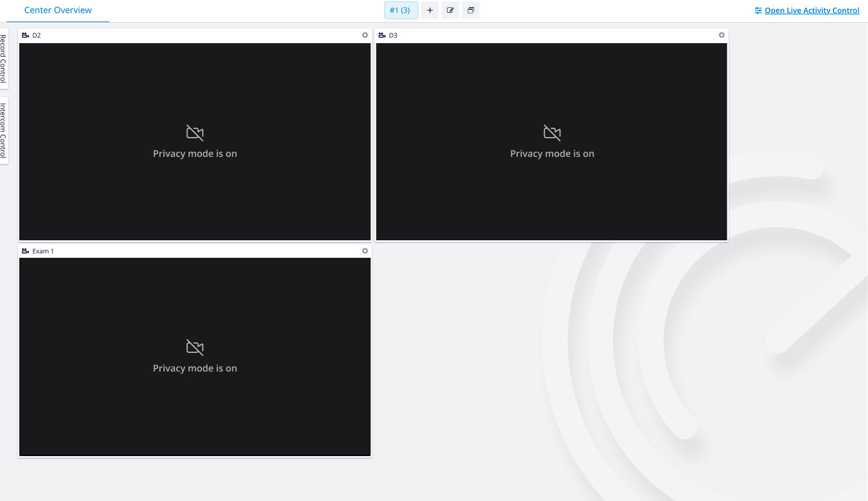Select the Center Overview tab
The height and width of the screenshot is (501, 868).
[x=58, y=10]
